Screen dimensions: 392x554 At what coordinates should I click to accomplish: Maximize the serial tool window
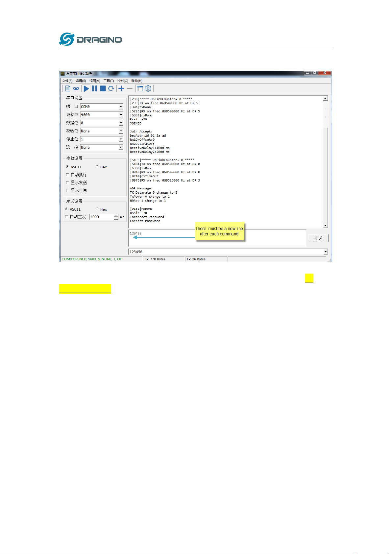coord(315,73)
